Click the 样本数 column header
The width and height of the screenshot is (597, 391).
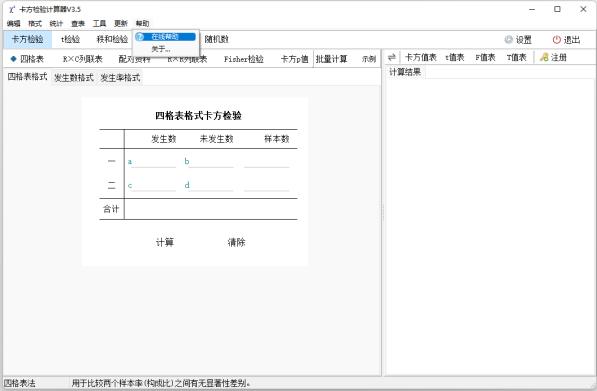[277, 139]
